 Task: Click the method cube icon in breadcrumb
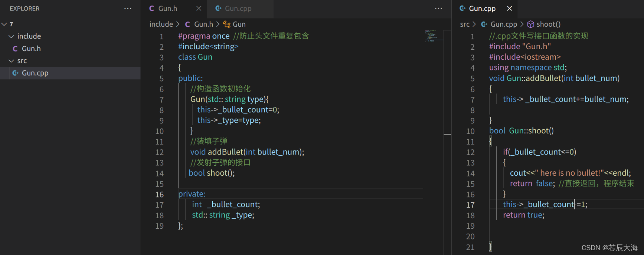tap(531, 24)
